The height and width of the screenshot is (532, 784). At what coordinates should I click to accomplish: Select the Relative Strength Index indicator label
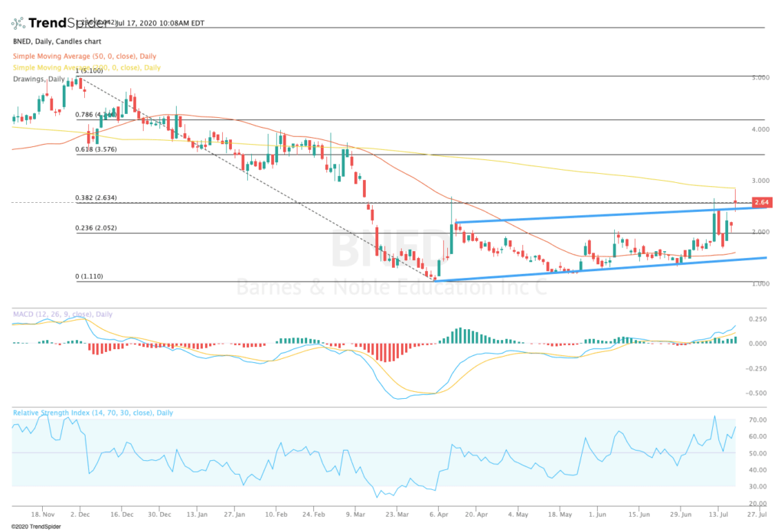click(x=93, y=413)
